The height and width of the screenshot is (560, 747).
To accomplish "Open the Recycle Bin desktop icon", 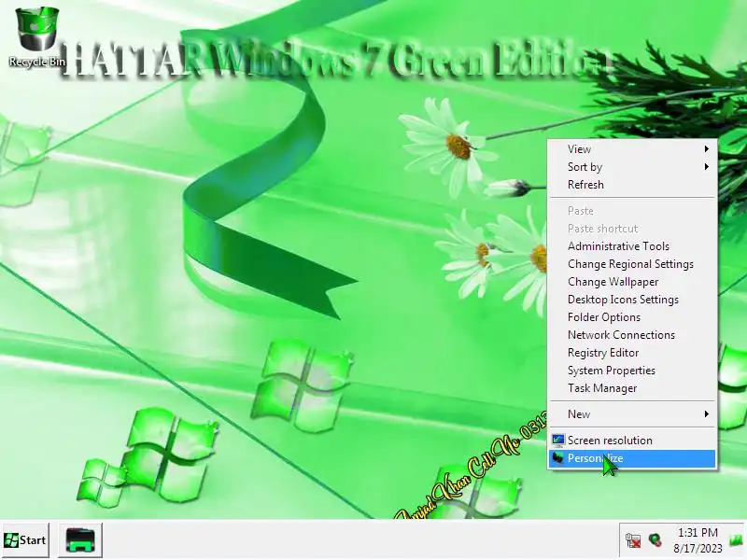I will 37,36.
